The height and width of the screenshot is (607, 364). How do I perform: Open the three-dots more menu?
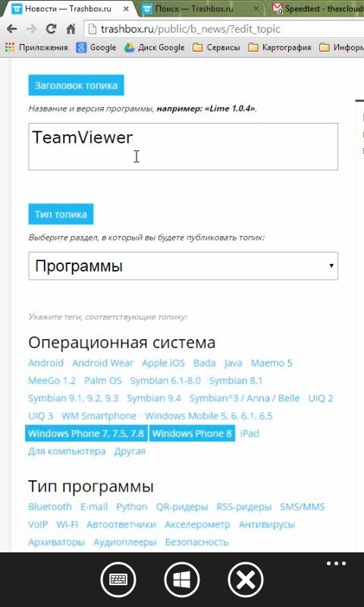tap(336, 563)
